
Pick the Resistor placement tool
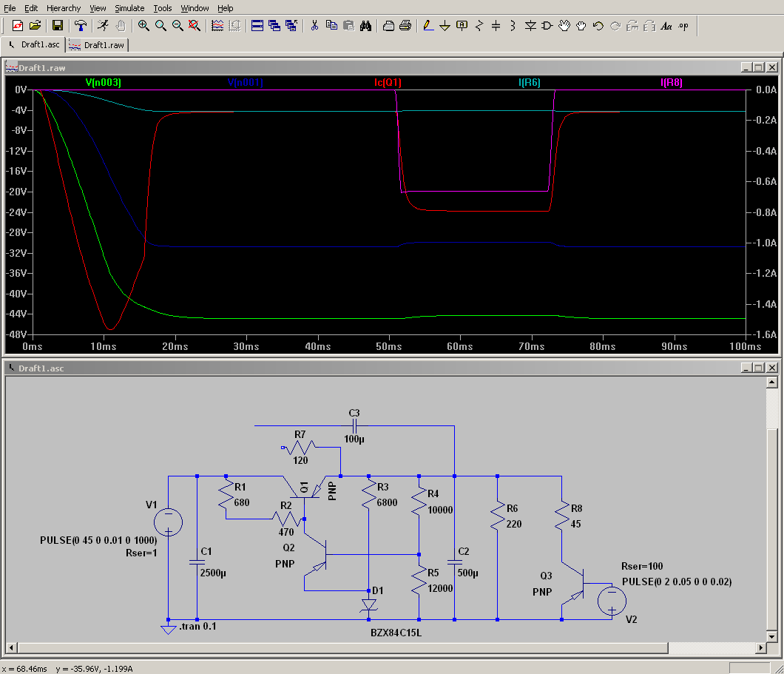point(479,26)
